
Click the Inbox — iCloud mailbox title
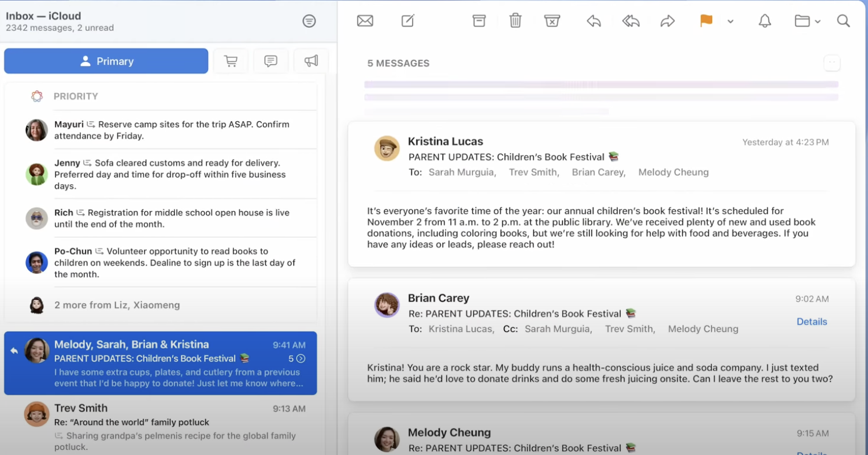point(43,16)
